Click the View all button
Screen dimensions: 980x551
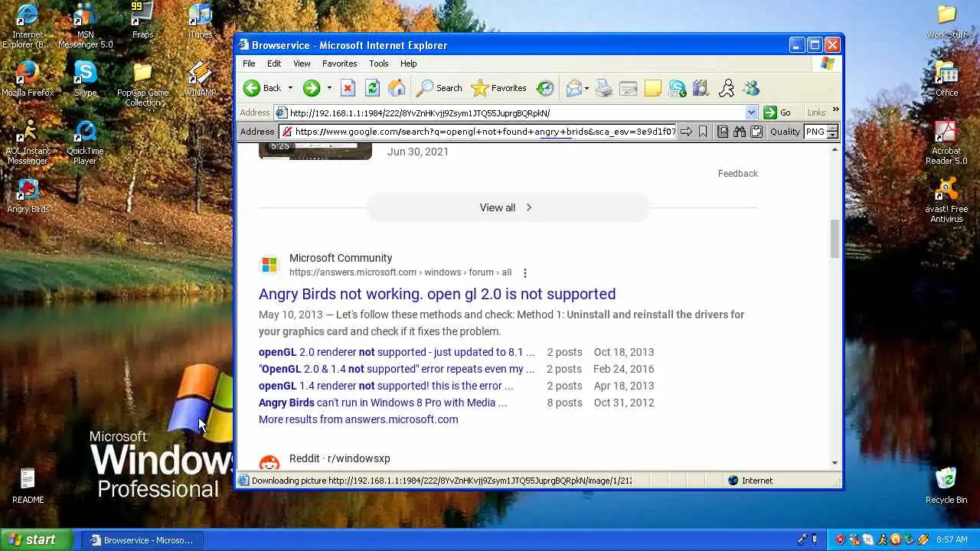tap(508, 207)
